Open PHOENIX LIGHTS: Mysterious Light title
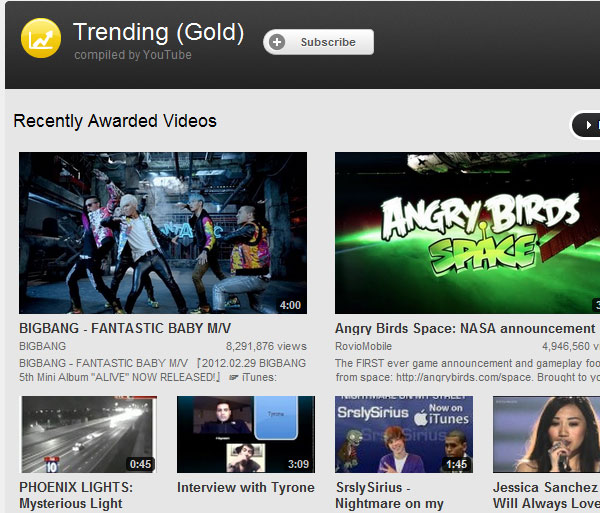 tap(76, 495)
